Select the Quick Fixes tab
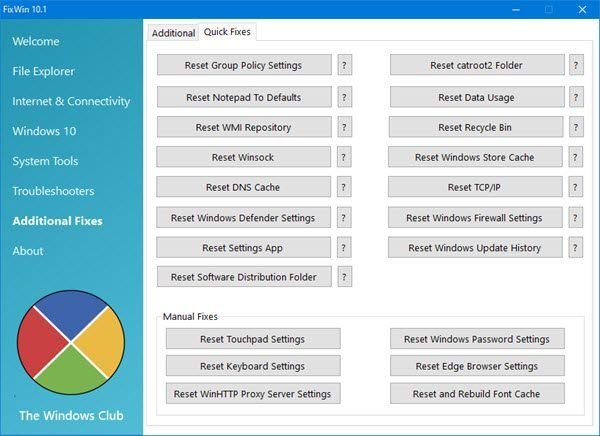The width and height of the screenshot is (600, 436). [x=227, y=31]
